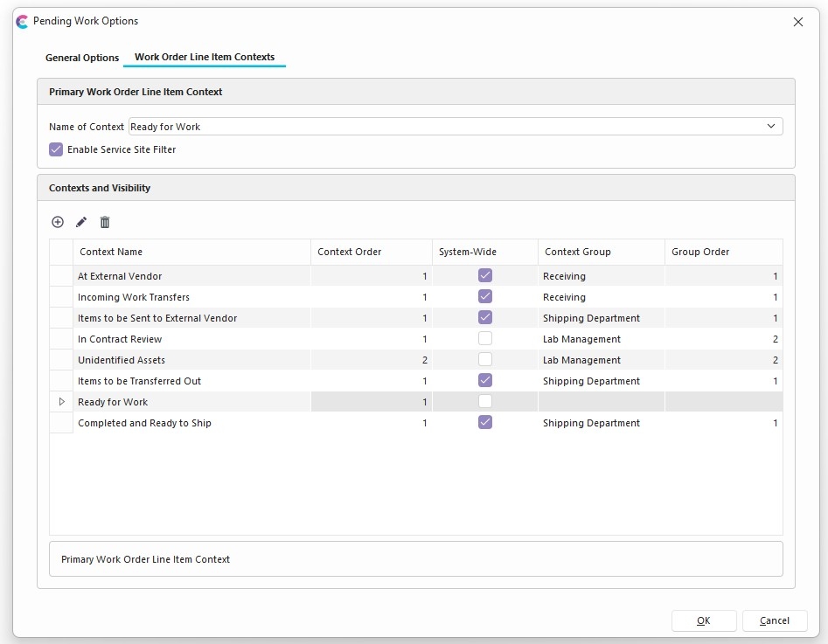Uncheck System-Wide for At External Vendor
828x644 pixels.
click(x=485, y=275)
